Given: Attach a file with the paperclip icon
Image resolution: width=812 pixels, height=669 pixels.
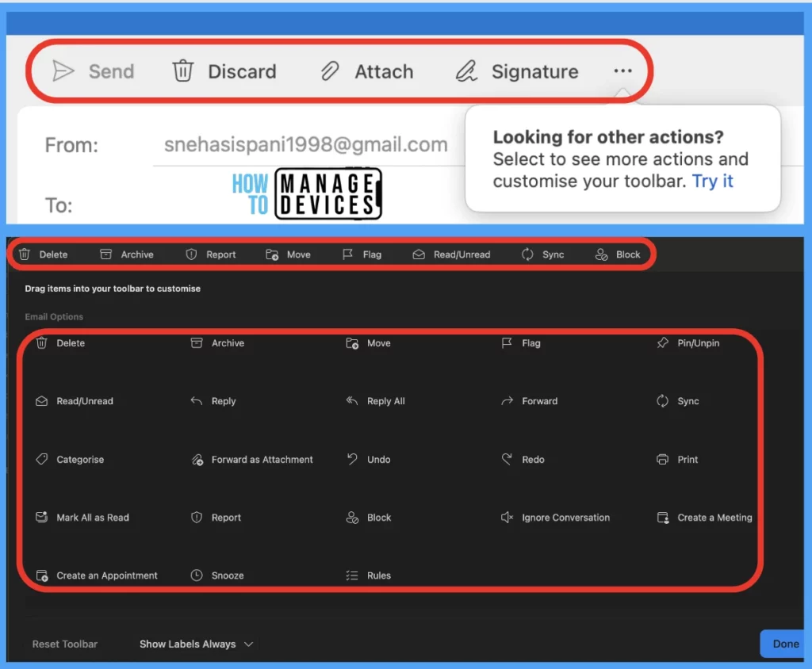Looking at the screenshot, I should click(329, 71).
